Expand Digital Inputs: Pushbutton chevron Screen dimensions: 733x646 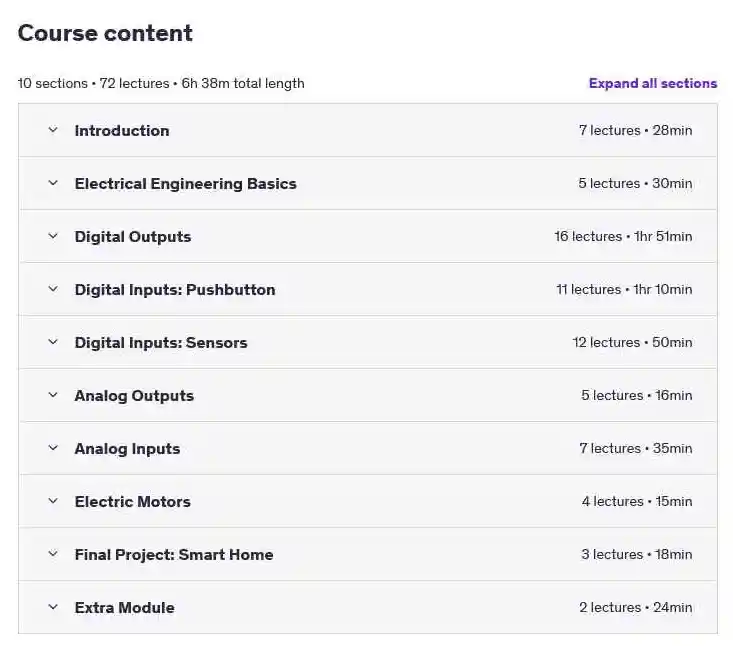(53, 289)
